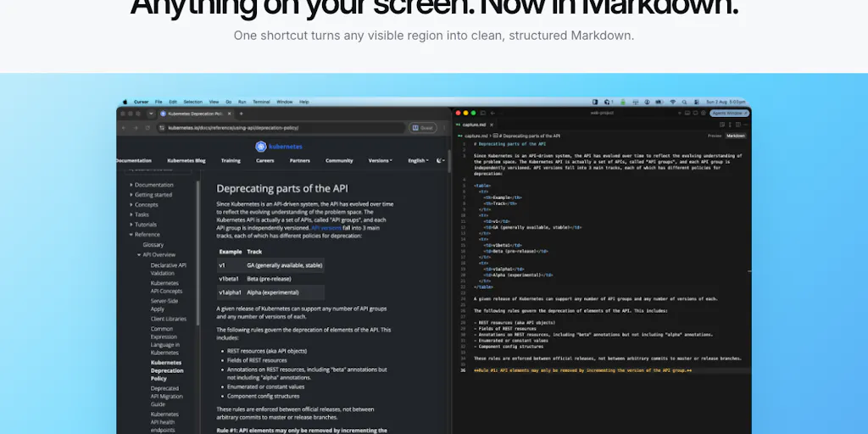868x434 pixels.
Task: Open Client Libraries sidebar link
Action: click(169, 319)
